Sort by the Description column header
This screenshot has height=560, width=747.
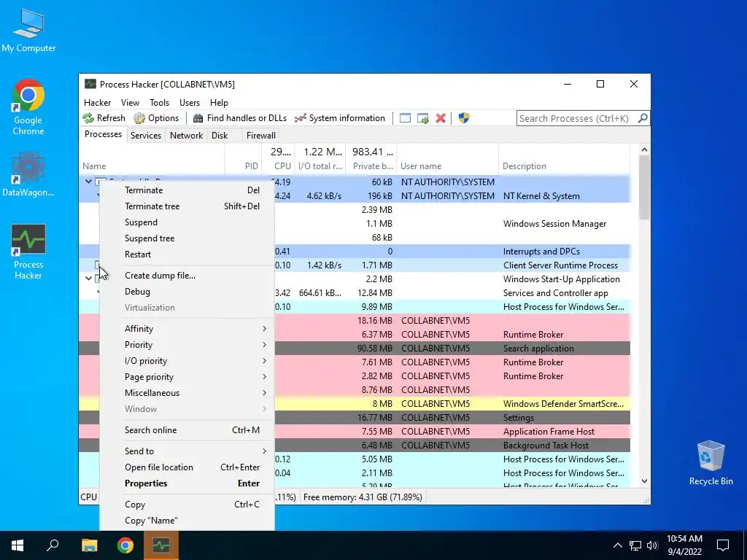point(564,160)
